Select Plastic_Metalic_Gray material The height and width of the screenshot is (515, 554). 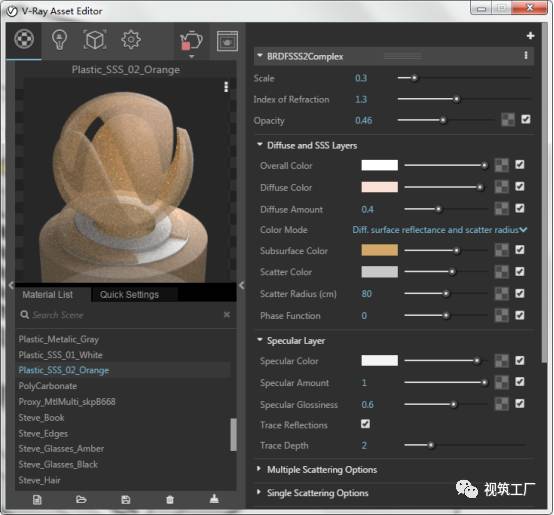pyautogui.click(x=59, y=339)
